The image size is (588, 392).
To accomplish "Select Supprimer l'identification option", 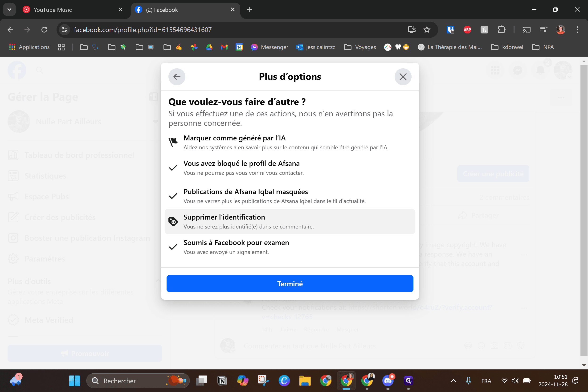I will coord(290,221).
